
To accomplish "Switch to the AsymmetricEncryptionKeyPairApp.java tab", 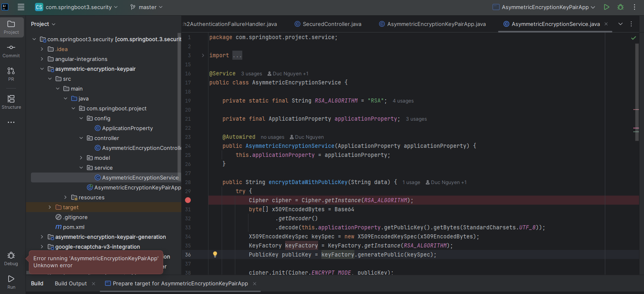I will [x=432, y=24].
